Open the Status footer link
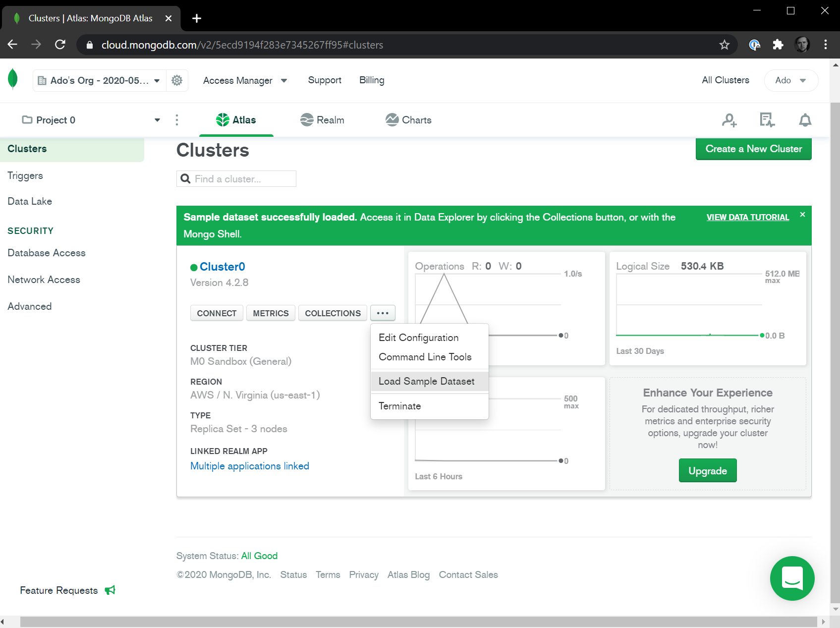The height and width of the screenshot is (628, 840). click(293, 574)
